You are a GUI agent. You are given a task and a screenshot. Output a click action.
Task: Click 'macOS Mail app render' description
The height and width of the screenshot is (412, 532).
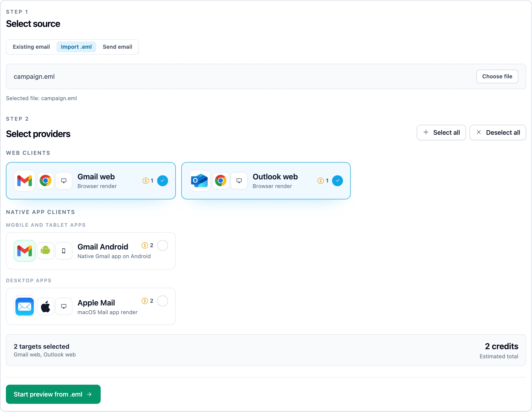tap(107, 312)
